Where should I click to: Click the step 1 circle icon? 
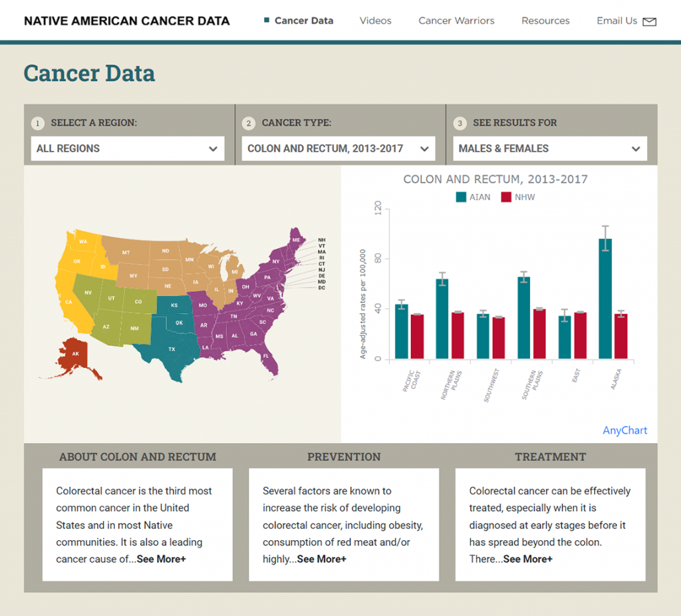(x=38, y=123)
